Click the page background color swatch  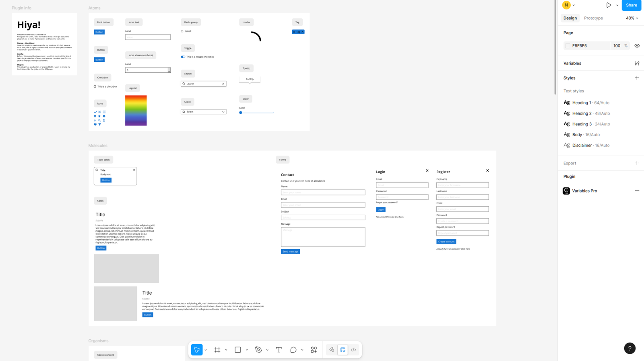(x=568, y=46)
